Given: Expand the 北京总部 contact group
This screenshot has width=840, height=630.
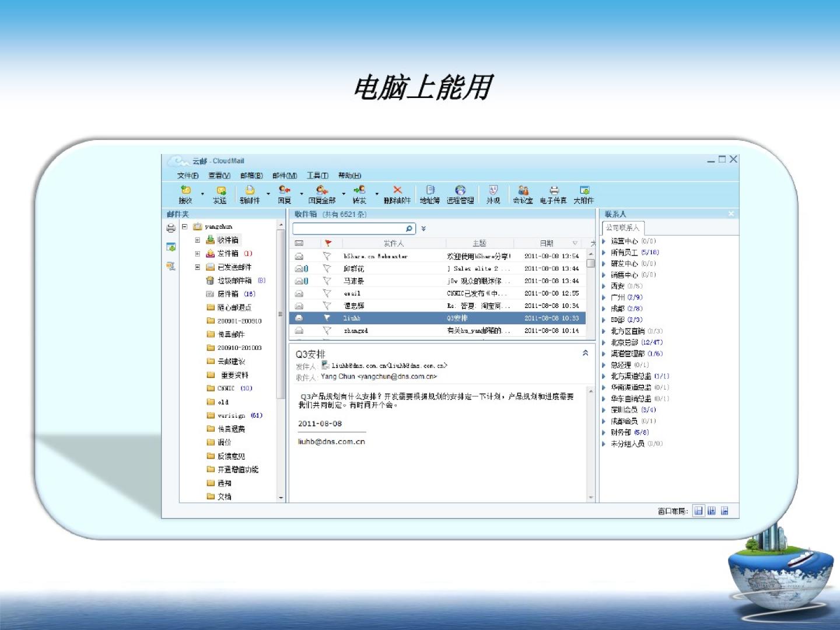Looking at the screenshot, I should [x=604, y=342].
